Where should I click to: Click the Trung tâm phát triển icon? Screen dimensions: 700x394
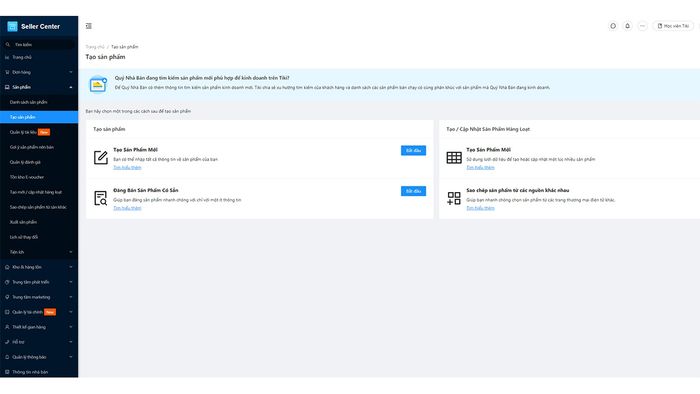click(7, 282)
